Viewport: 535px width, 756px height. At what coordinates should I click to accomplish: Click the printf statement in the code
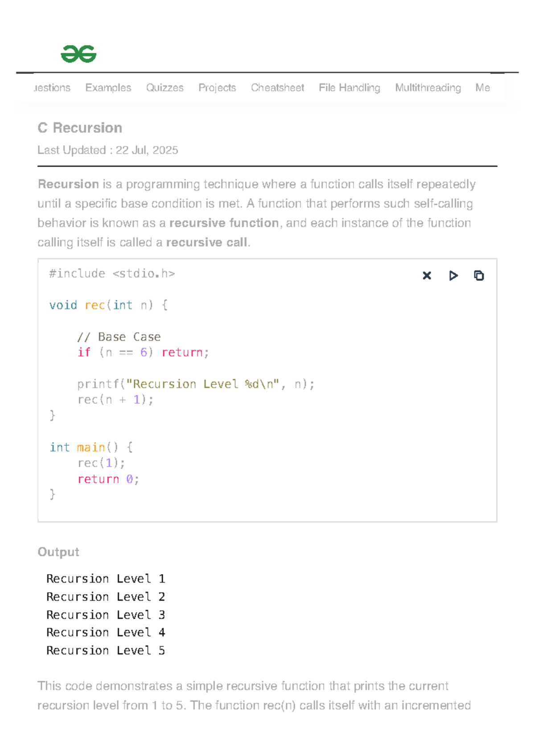click(196, 384)
